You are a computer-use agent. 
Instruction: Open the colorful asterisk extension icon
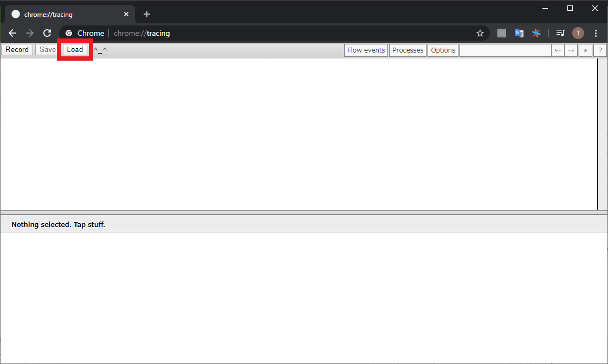pyautogui.click(x=536, y=34)
